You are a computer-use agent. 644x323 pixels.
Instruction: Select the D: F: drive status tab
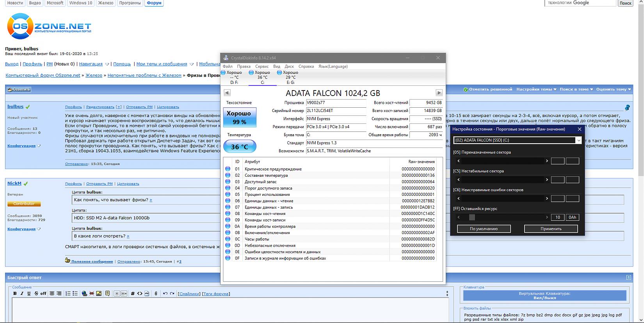coord(234,77)
